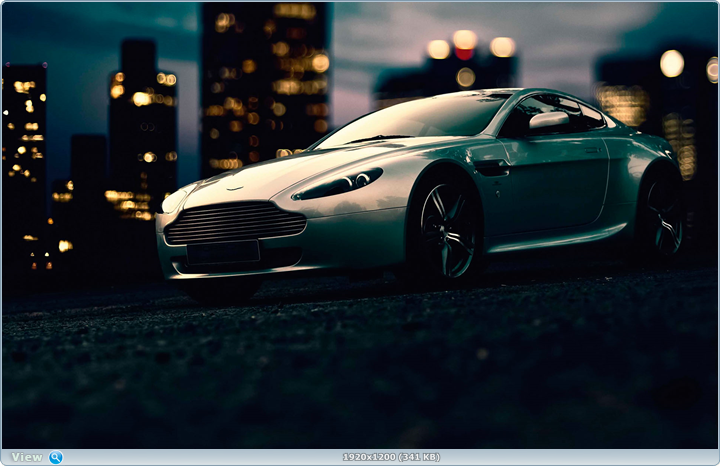The width and height of the screenshot is (720, 466).
Task: Click the car's side air vent
Action: pyautogui.click(x=492, y=167)
